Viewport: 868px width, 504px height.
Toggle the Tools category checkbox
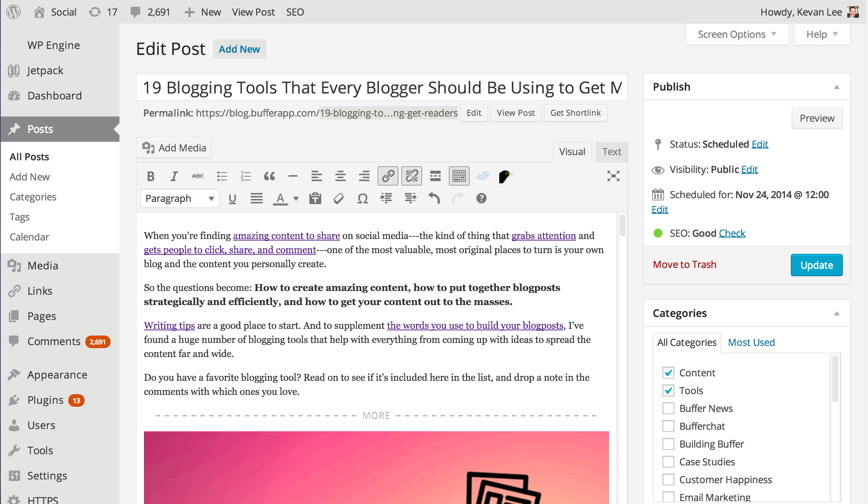click(x=668, y=390)
